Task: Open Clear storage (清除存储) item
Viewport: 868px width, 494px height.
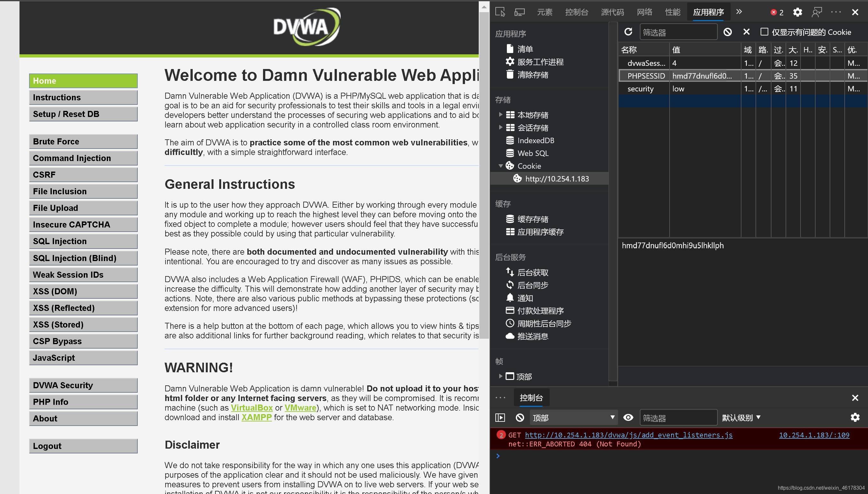Action: pos(527,75)
